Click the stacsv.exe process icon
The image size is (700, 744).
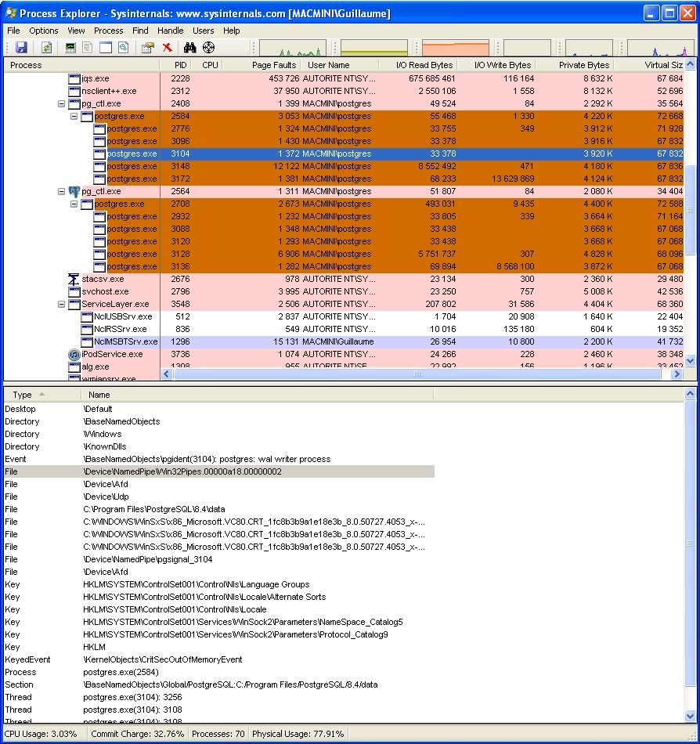click(x=74, y=279)
